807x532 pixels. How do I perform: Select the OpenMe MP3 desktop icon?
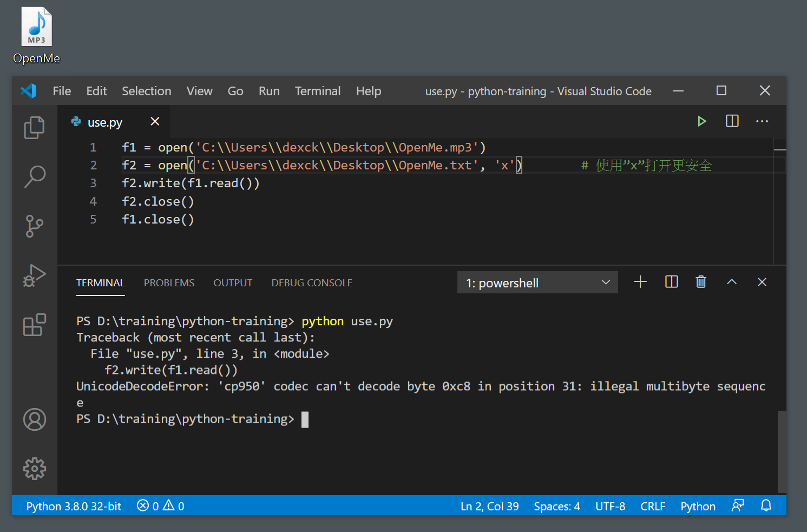[x=36, y=36]
